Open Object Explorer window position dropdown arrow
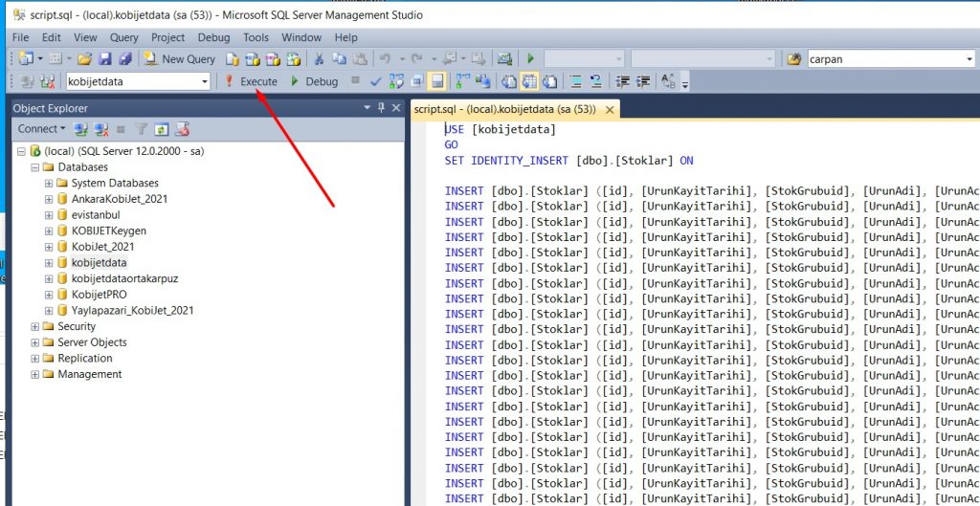This screenshot has height=506, width=980. [x=367, y=108]
